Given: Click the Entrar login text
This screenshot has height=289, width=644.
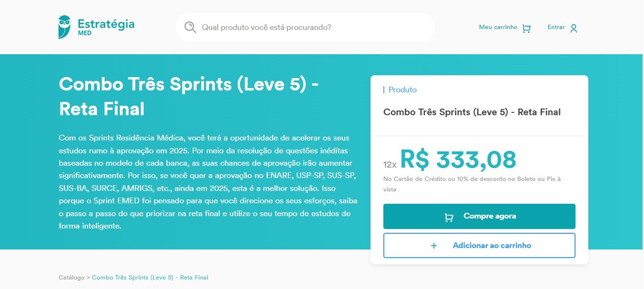Looking at the screenshot, I should point(556,27).
